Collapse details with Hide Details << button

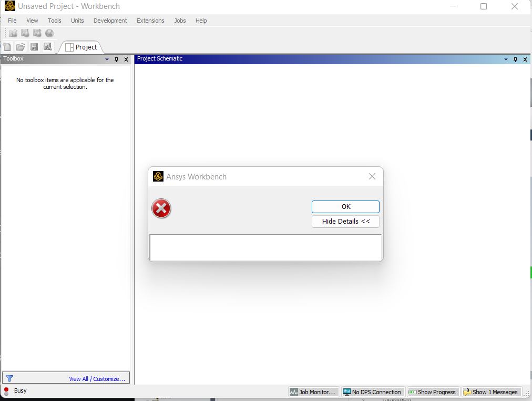point(345,222)
